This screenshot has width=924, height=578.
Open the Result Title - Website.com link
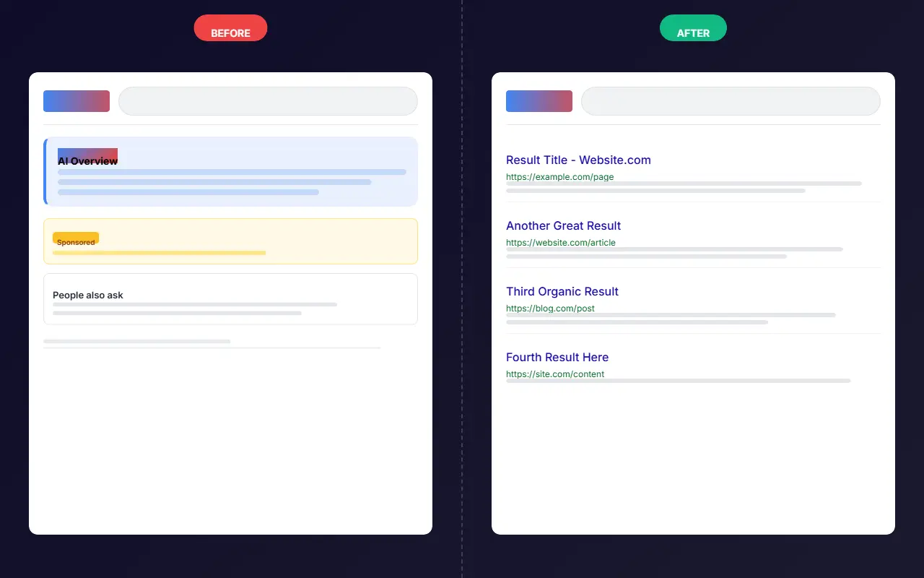tap(578, 160)
